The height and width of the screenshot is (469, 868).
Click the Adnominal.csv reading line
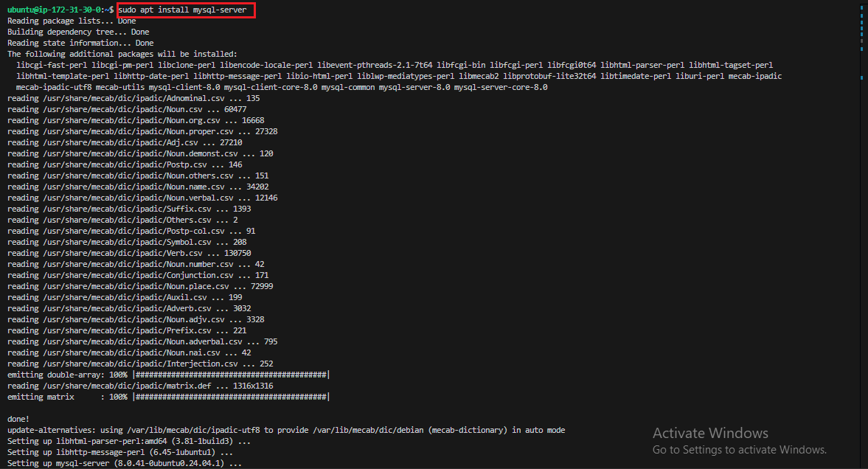pos(133,99)
